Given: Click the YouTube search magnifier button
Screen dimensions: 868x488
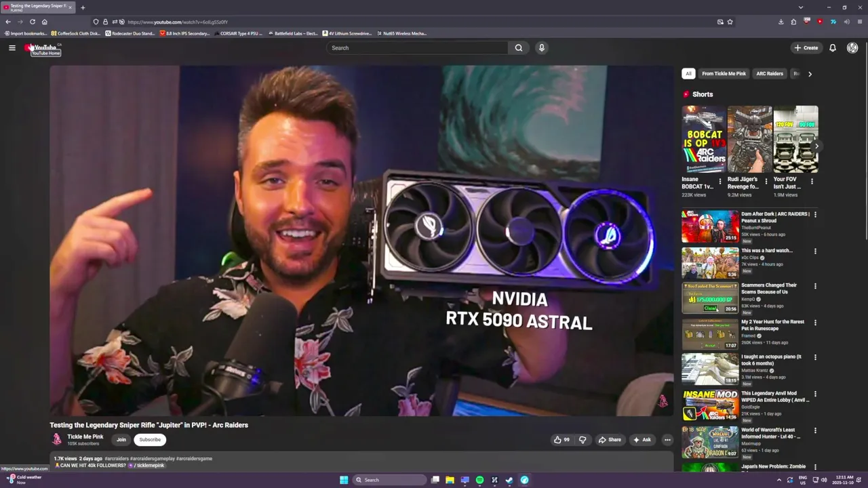Looking at the screenshot, I should point(519,47).
